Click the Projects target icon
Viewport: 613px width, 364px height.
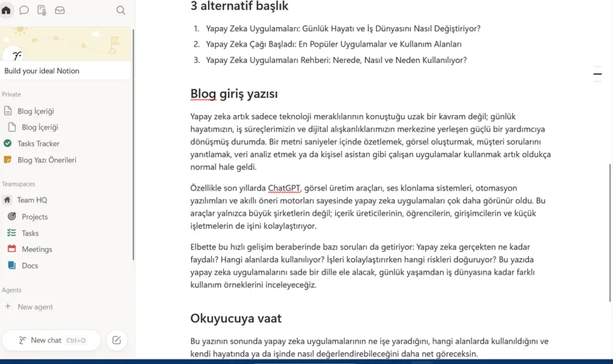(12, 216)
